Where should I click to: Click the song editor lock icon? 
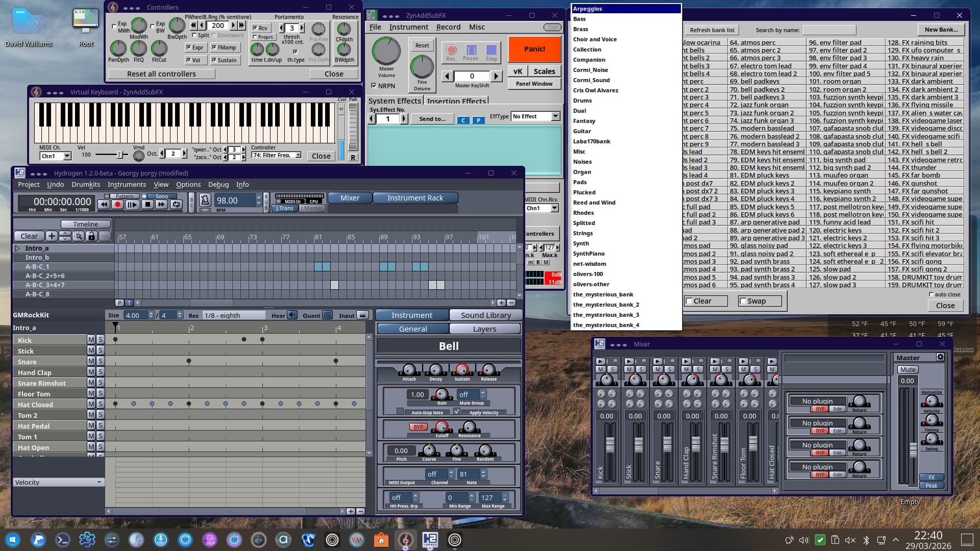point(91,236)
